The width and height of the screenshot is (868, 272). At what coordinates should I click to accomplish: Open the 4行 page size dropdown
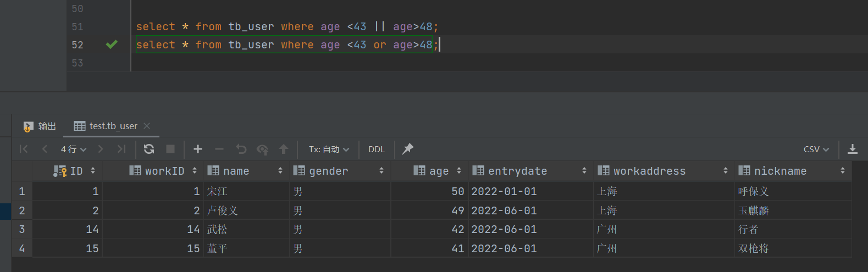click(74, 149)
